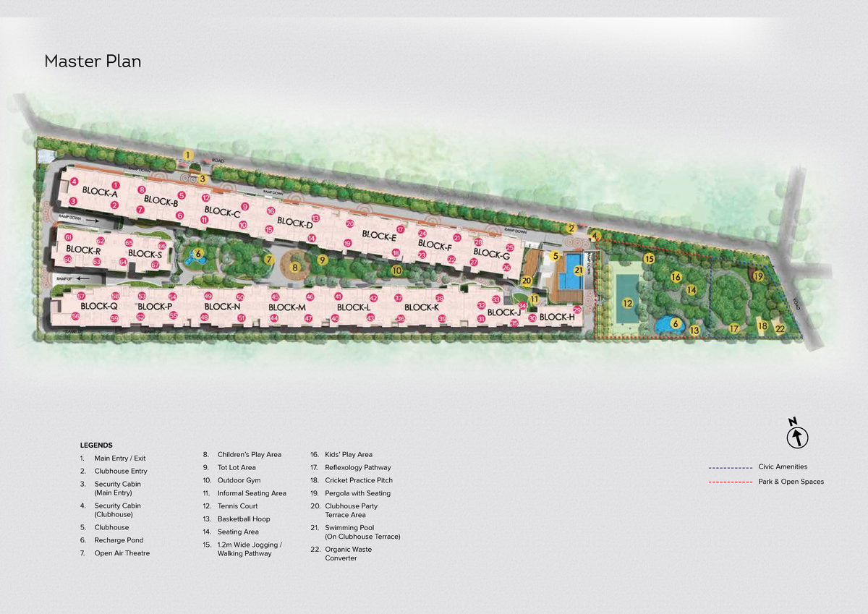Select yellow marker 7 open air theatre
868x614 pixels.
tap(268, 259)
